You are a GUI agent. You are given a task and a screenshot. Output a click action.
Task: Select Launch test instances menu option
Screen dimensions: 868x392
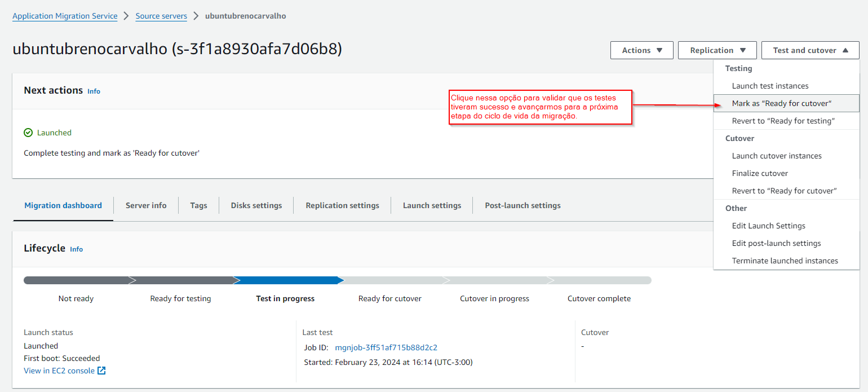point(770,86)
